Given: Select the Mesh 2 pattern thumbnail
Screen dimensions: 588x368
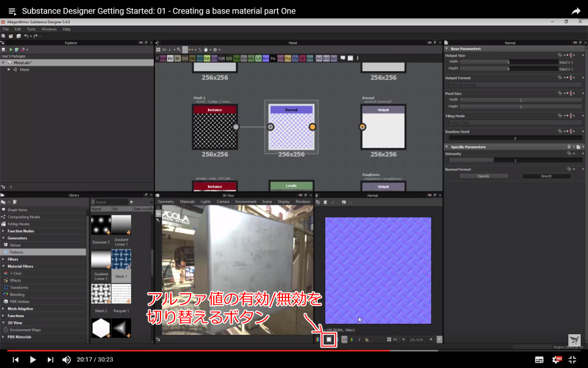Looking at the screenshot, I should pos(101,294).
